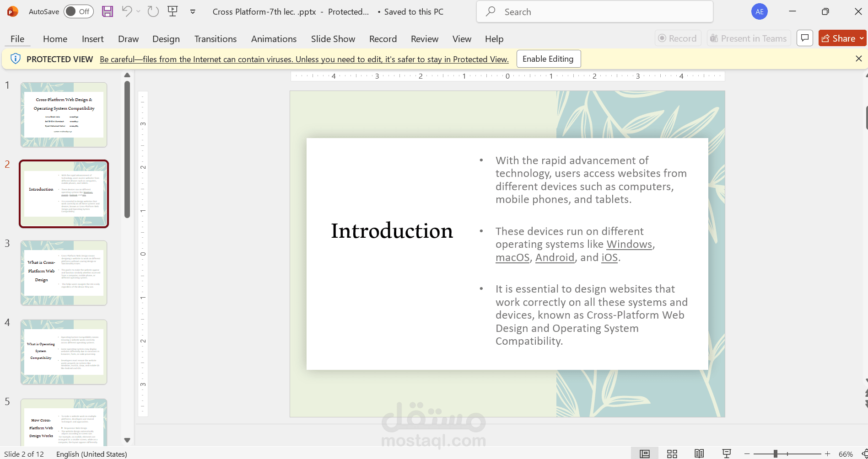Click the thumbnail pane scrollbar handle
The image size is (868, 459).
(x=127, y=149)
